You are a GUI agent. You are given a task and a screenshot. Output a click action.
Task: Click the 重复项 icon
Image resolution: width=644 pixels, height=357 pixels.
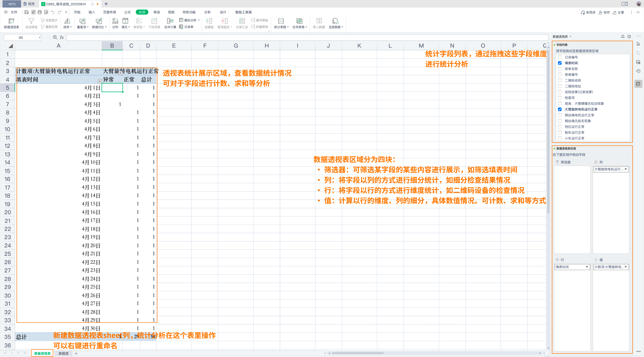pyautogui.click(x=83, y=21)
